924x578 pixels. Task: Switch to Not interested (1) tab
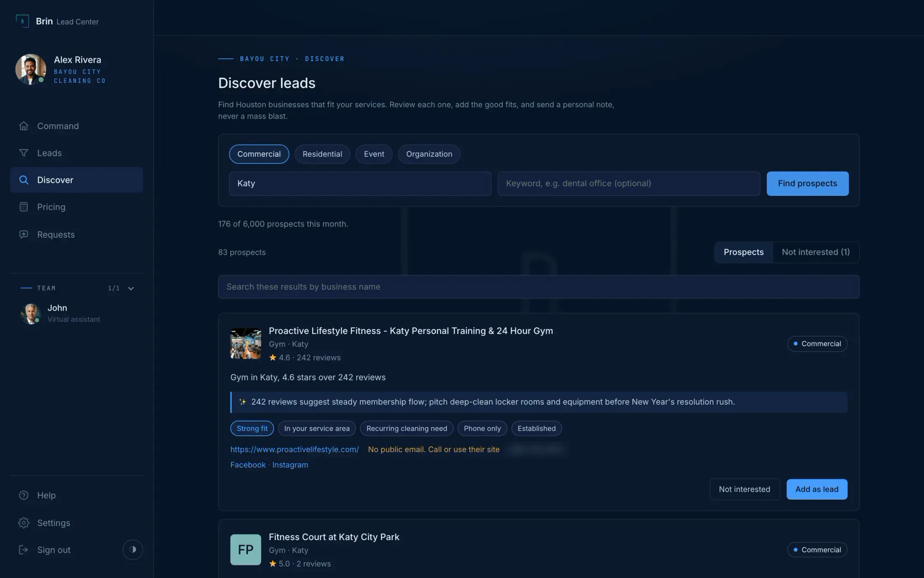click(x=816, y=252)
